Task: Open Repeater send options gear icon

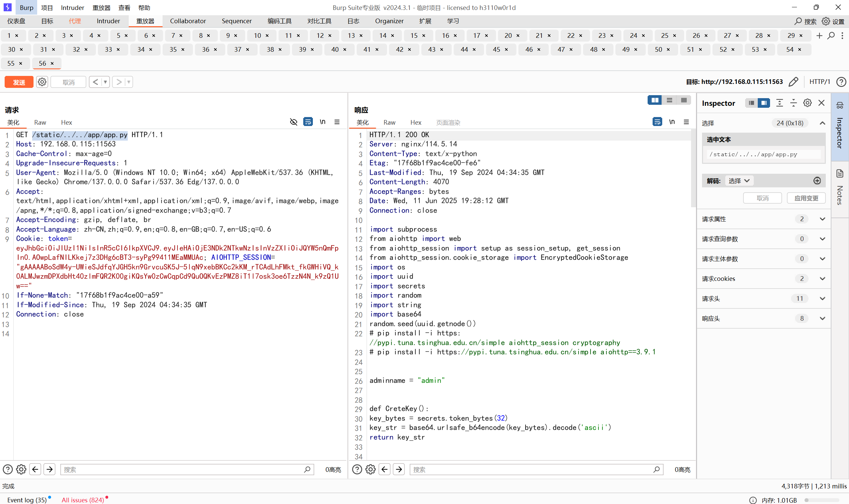Action: point(42,82)
